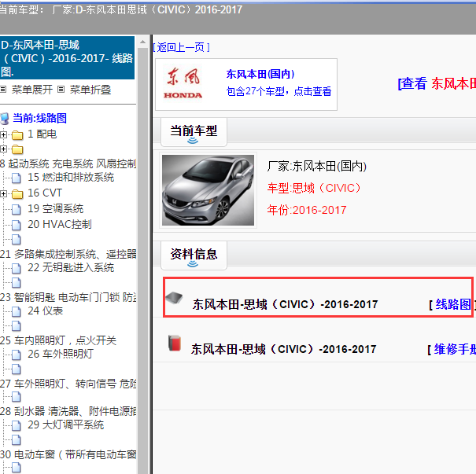This screenshot has height=474, width=476.
Task: Click the page icon of 26 车外照明灯
Action: [17, 355]
